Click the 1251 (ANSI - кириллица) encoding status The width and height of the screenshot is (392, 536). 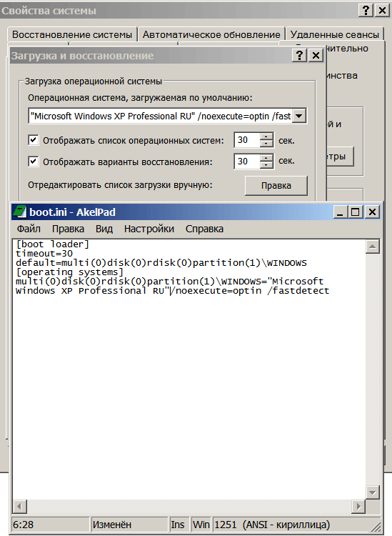272,525
